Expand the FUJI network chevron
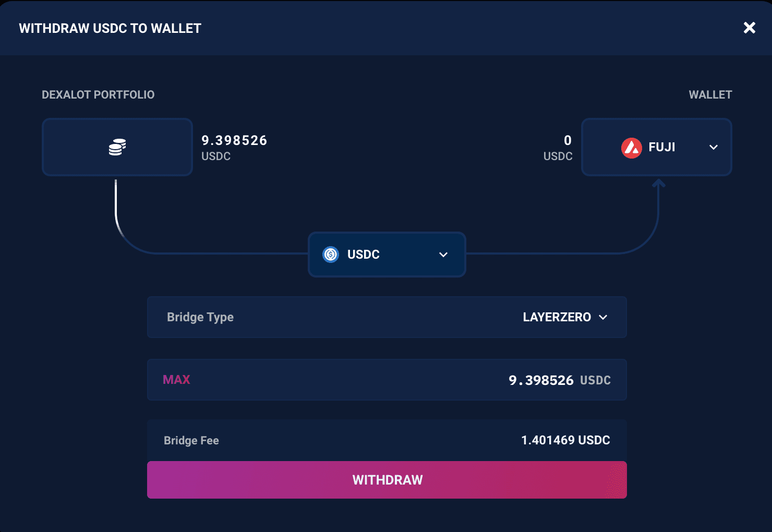The height and width of the screenshot is (532, 772). 713,148
